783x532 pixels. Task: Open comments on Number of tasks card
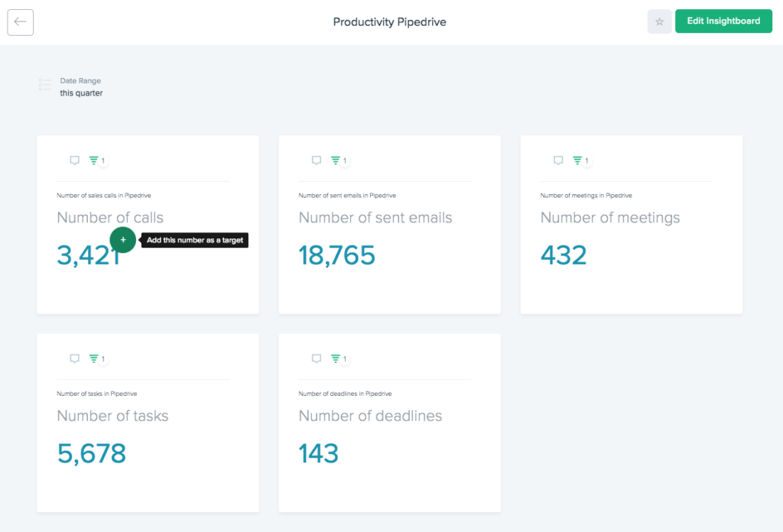tap(74, 358)
